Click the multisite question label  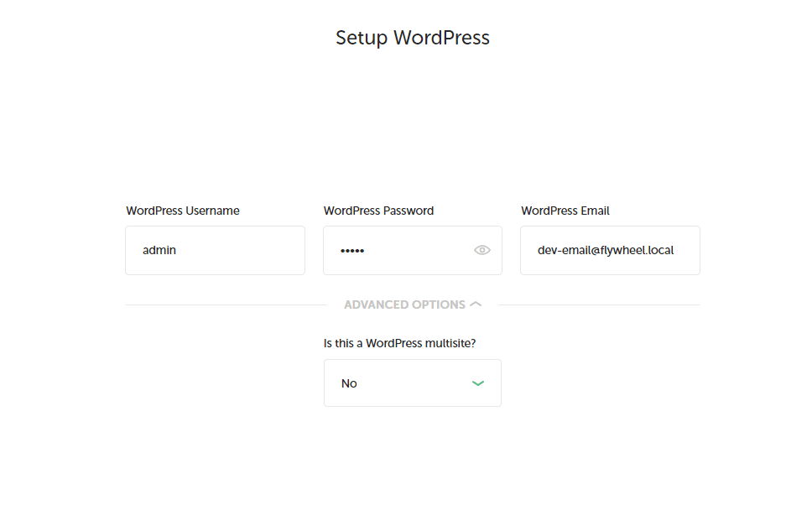pos(399,343)
